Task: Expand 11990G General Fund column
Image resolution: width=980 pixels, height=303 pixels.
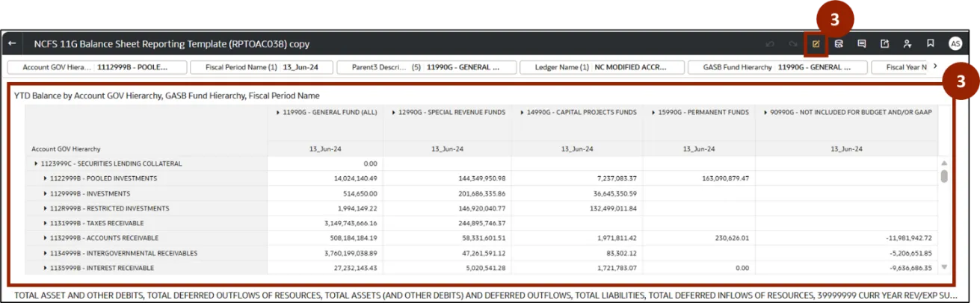Action: pos(278,113)
